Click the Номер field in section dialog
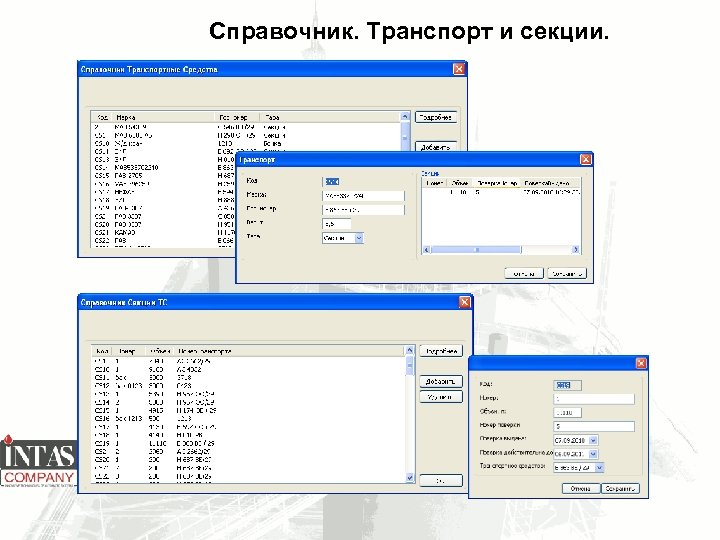 [594, 399]
